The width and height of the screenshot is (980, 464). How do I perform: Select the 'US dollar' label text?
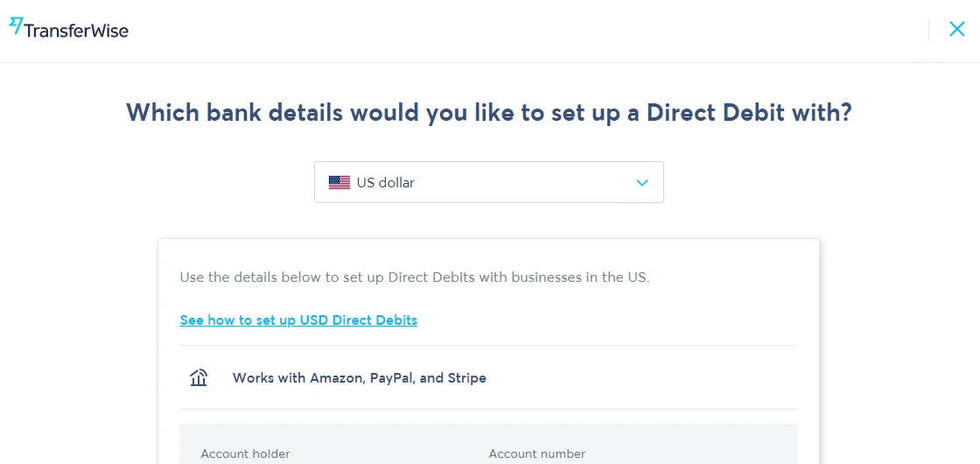point(386,183)
